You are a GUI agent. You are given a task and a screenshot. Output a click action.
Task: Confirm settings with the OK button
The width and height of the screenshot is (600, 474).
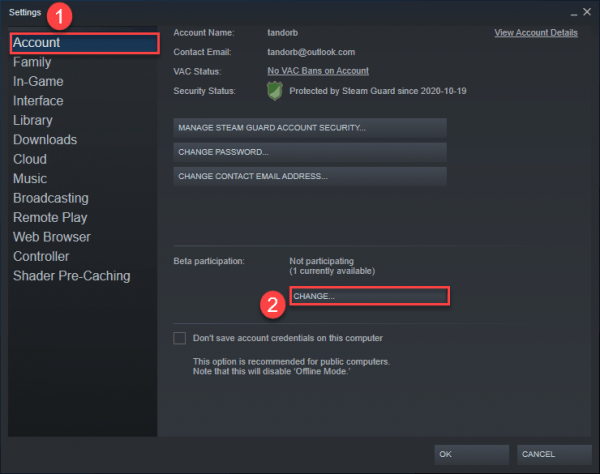point(471,454)
